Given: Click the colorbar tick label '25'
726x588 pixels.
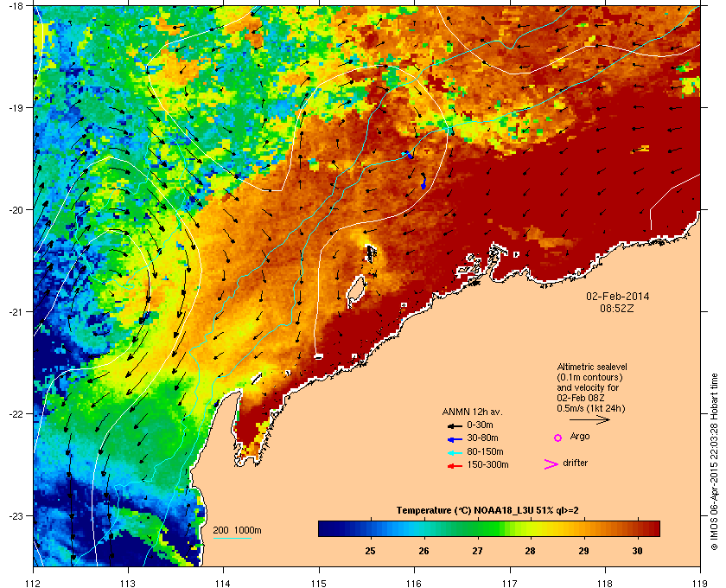Looking at the screenshot, I should tap(370, 551).
